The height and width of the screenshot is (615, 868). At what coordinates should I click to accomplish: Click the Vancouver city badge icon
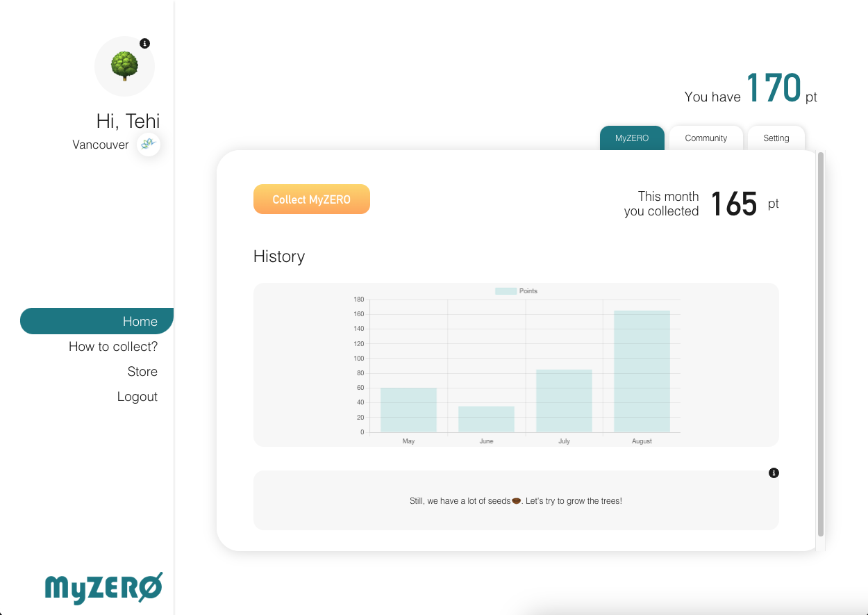(x=148, y=145)
